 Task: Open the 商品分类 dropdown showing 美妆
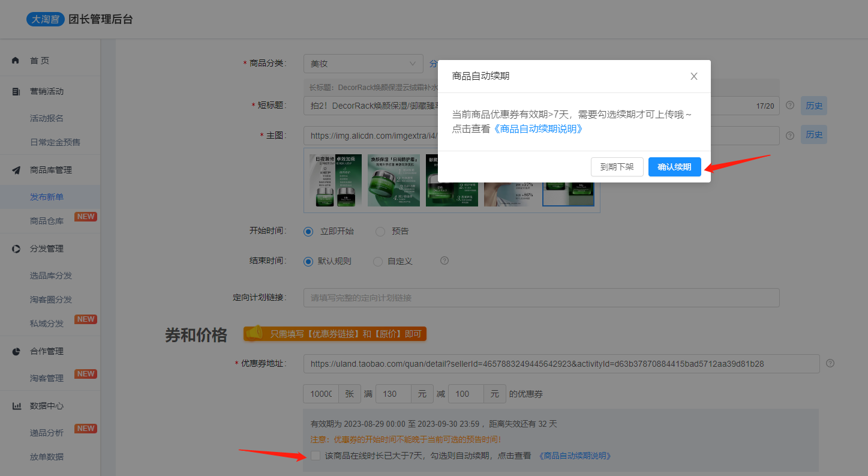coord(364,64)
